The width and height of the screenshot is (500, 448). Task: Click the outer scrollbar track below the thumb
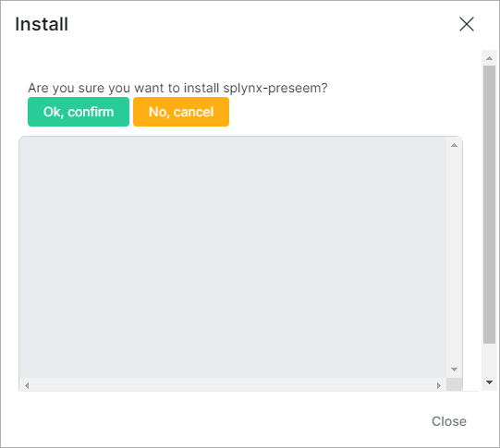489,359
